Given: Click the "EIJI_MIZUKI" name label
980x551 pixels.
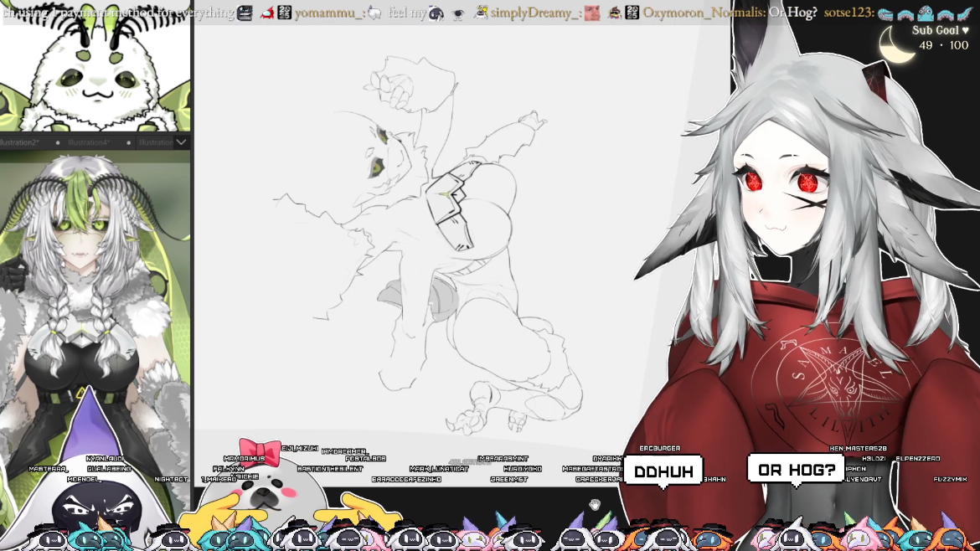Looking at the screenshot, I should click(300, 449).
